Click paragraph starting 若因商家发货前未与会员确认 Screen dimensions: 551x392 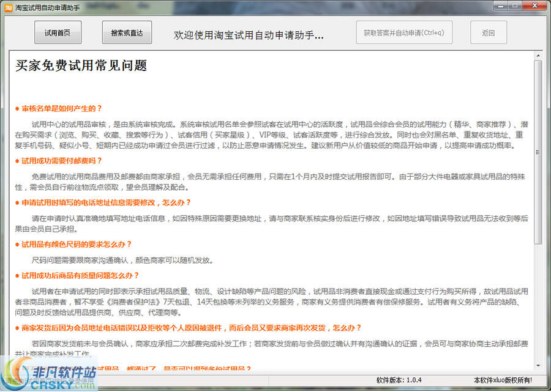(271, 348)
